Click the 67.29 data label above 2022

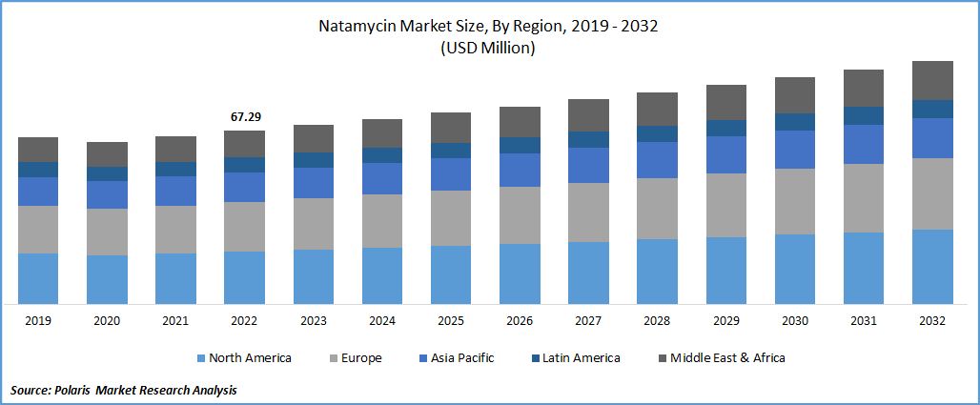point(244,117)
